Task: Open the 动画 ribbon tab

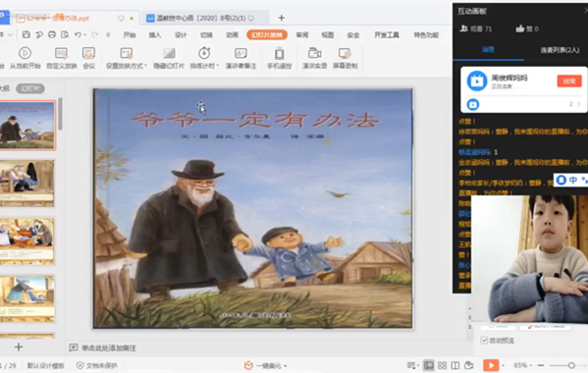Action: [232, 35]
